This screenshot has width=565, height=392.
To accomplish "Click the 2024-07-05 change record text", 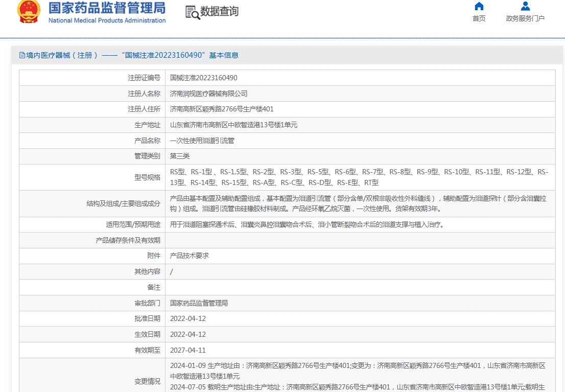I will (x=358, y=387).
